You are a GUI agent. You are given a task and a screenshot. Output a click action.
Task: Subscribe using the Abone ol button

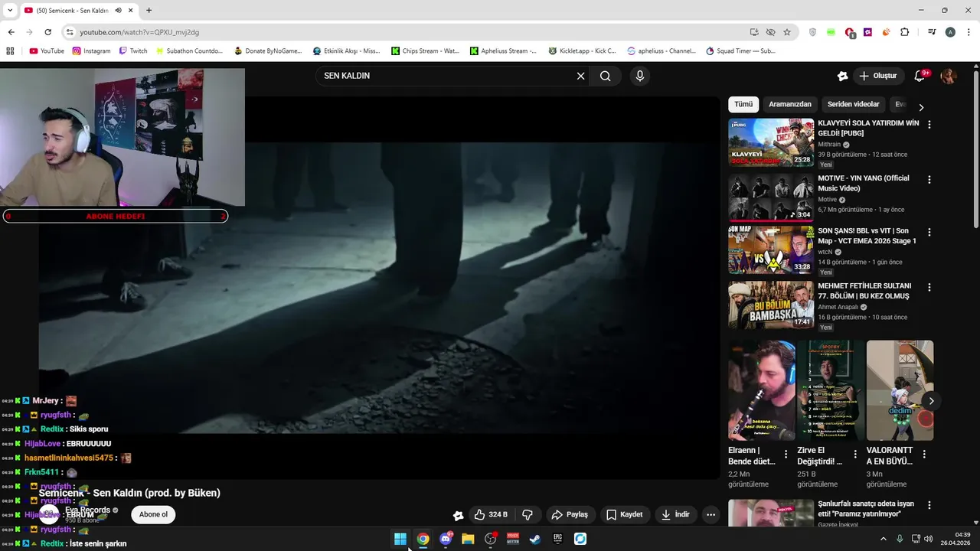pos(153,514)
